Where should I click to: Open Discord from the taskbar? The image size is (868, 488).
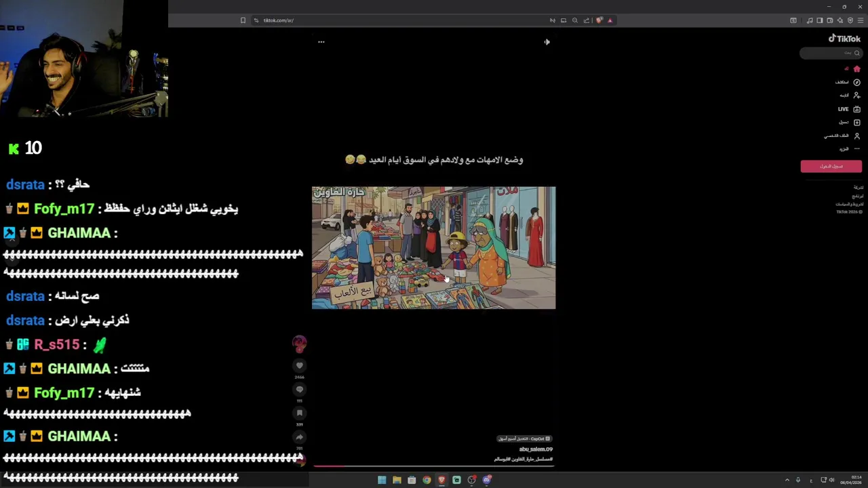tap(487, 480)
